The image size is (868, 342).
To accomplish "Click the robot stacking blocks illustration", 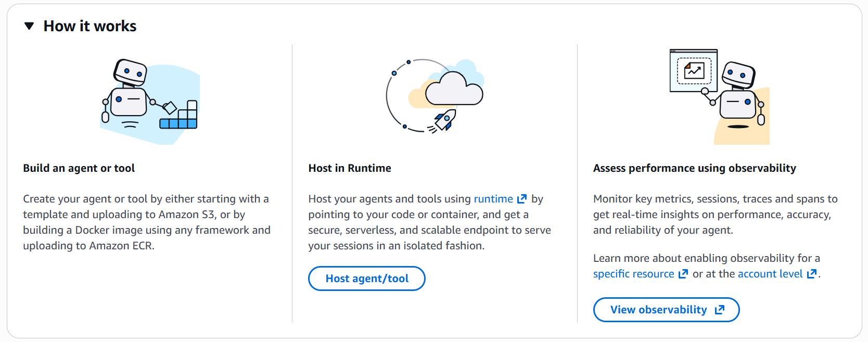I will coord(150,102).
